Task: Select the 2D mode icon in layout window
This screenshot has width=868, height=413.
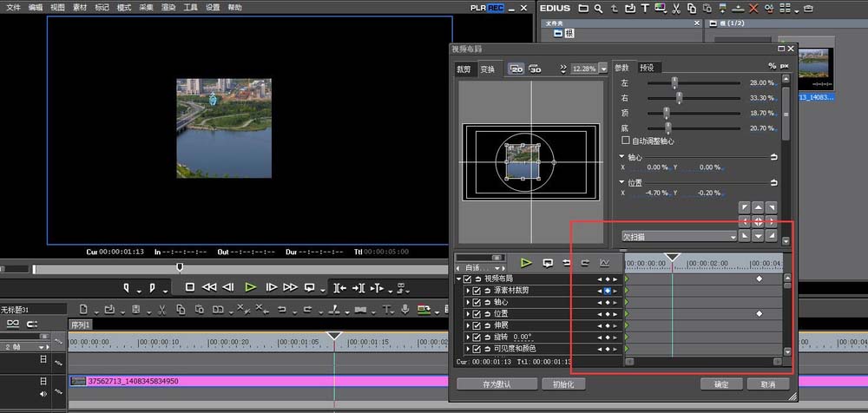Action: pos(517,69)
